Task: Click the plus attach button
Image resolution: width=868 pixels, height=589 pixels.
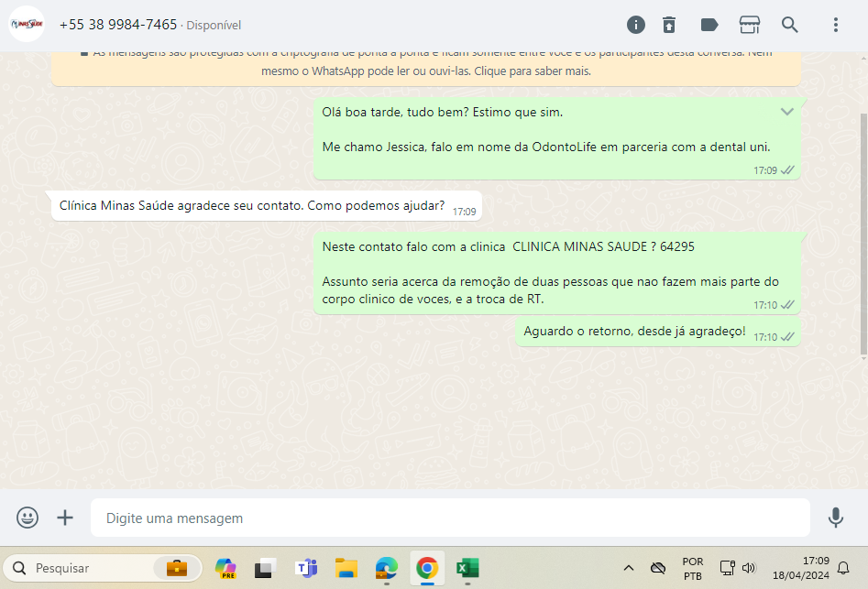Action: coord(65,518)
